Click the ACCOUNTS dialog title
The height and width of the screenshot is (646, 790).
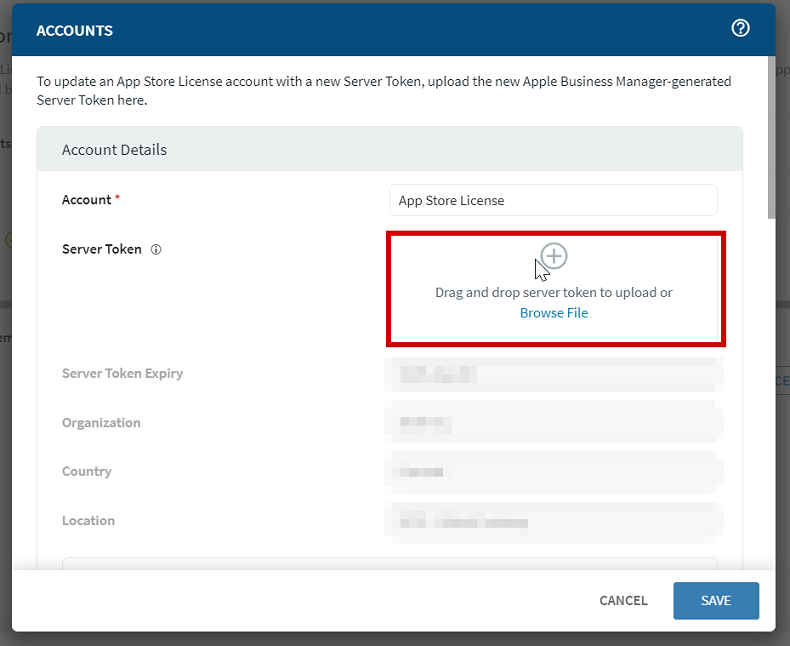[x=75, y=30]
